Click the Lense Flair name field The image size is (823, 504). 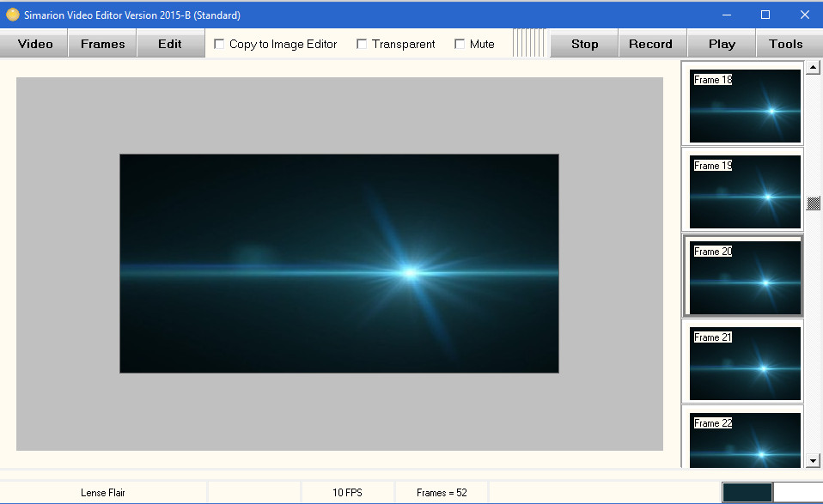click(x=103, y=492)
